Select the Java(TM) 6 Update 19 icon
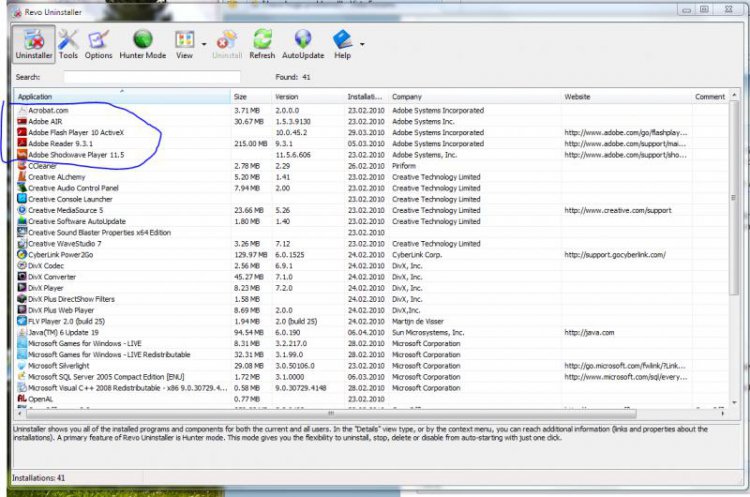This screenshot has width=750, height=497. pos(22,332)
